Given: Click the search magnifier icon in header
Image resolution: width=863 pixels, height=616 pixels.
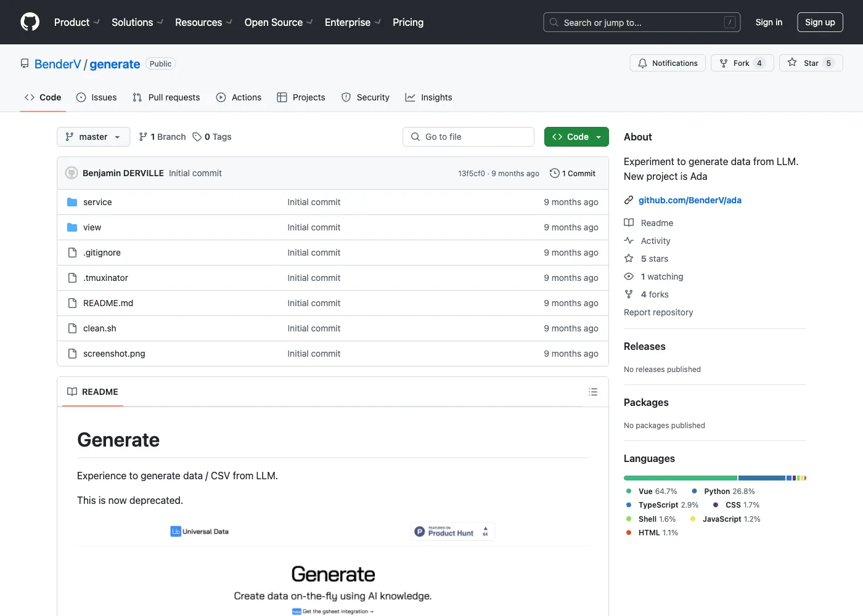Looking at the screenshot, I should (554, 22).
